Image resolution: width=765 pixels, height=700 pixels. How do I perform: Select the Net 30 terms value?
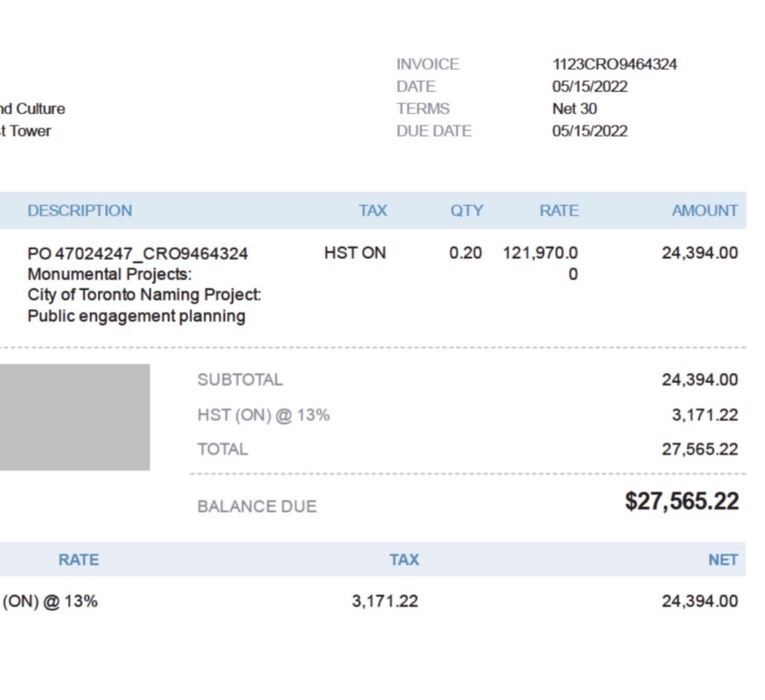[x=575, y=108]
